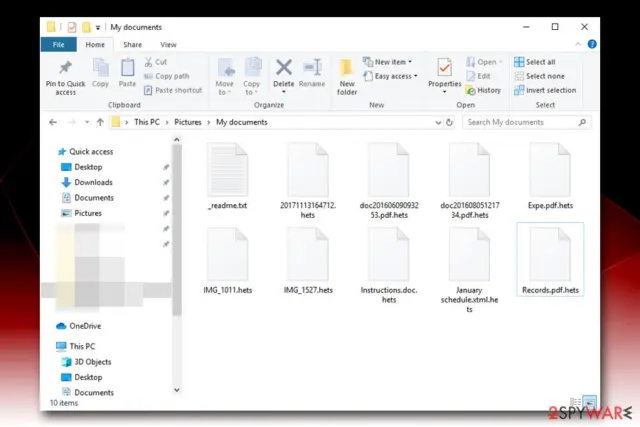Switch to the View ribbon tab
The image size is (640, 427).
coord(168,44)
